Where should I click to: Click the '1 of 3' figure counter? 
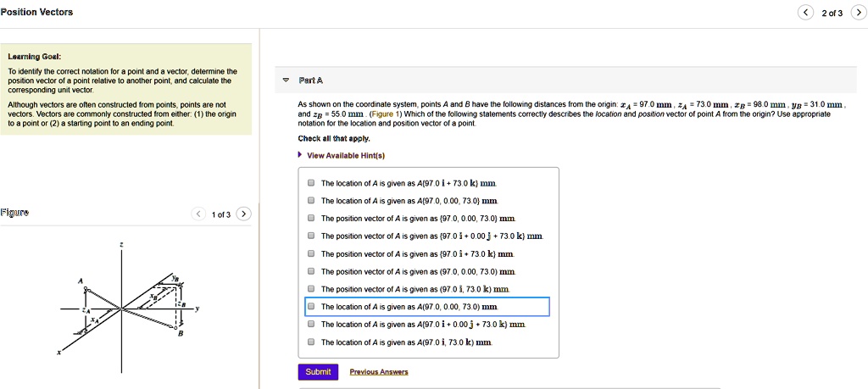pyautogui.click(x=221, y=214)
